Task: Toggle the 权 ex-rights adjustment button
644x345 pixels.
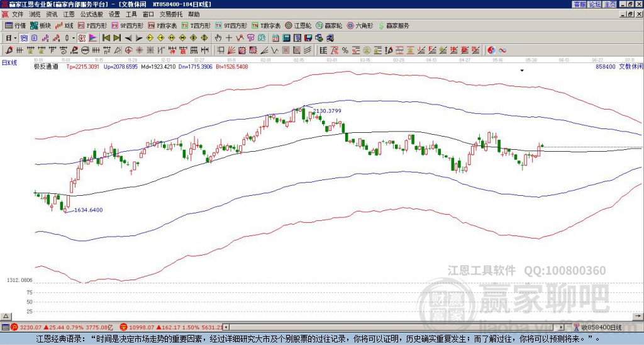Action: [82, 38]
